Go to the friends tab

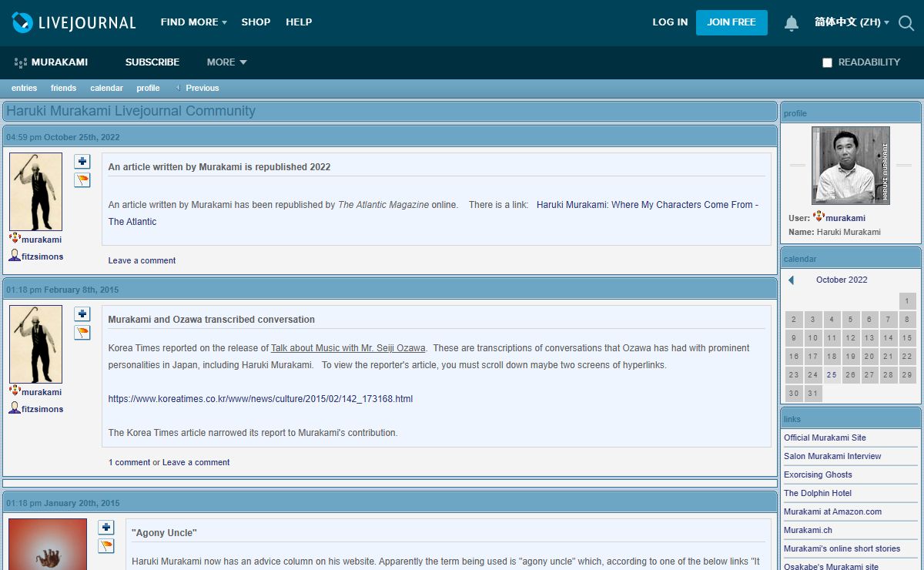tap(63, 88)
